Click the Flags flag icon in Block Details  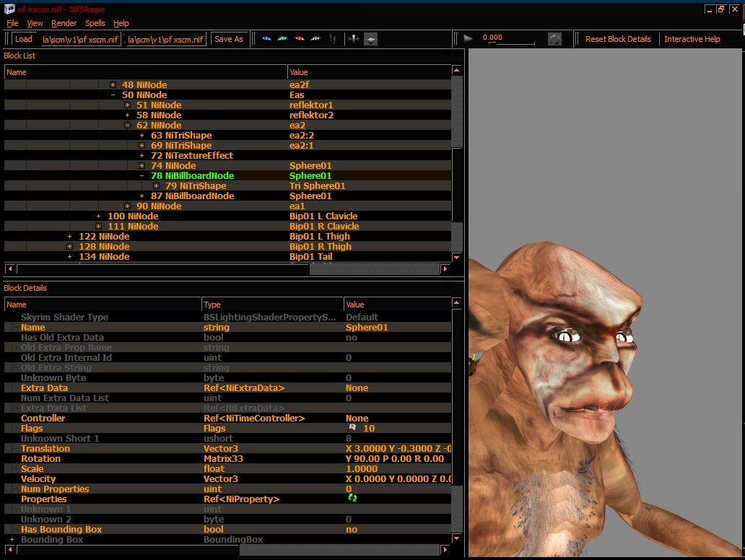click(352, 428)
